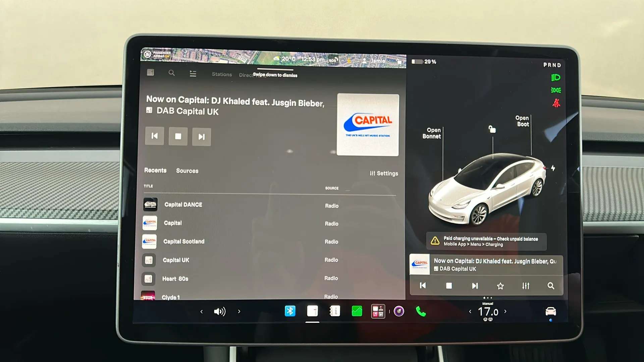
Task: Open audio Settings
Action: point(384,173)
